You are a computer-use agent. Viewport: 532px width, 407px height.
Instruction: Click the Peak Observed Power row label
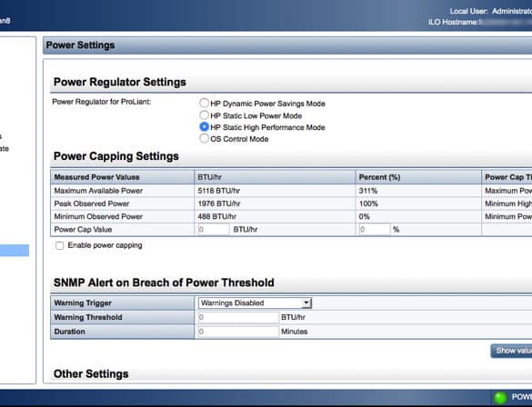tap(92, 203)
